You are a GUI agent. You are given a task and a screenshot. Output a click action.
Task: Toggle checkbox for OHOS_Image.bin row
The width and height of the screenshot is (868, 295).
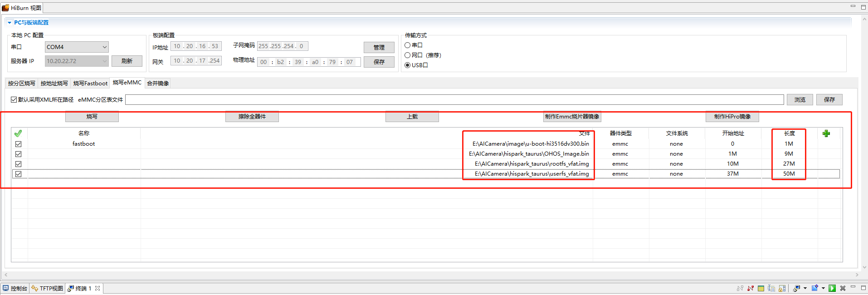pyautogui.click(x=18, y=154)
